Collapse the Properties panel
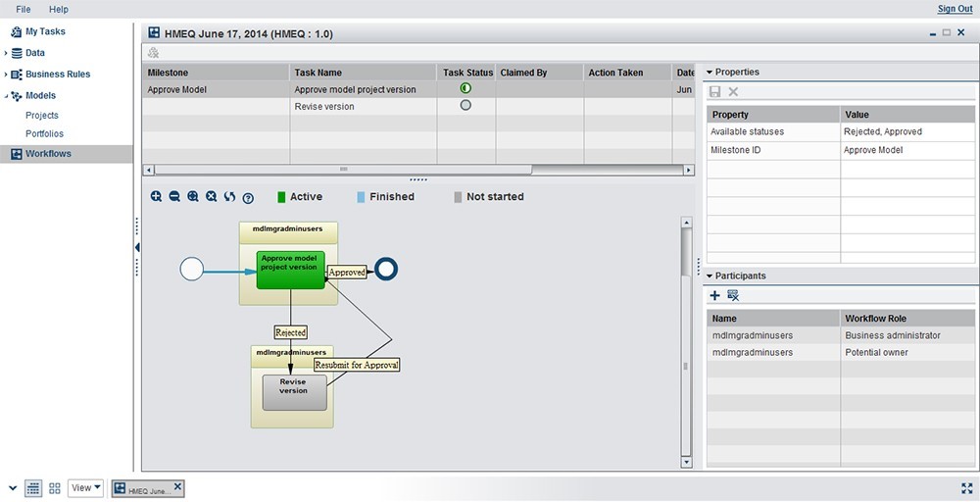Screen dimensions: 980x502 coord(710,72)
